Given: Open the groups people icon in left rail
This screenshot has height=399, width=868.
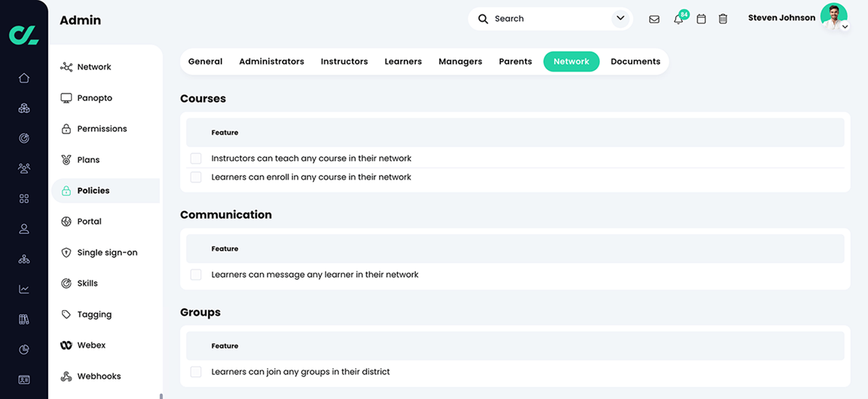Looking at the screenshot, I should [x=24, y=168].
